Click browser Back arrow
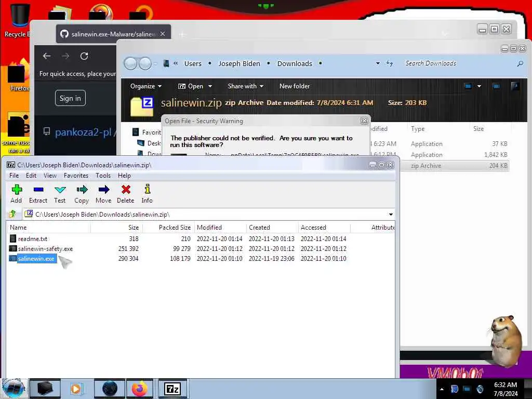532x399 pixels. [x=47, y=56]
